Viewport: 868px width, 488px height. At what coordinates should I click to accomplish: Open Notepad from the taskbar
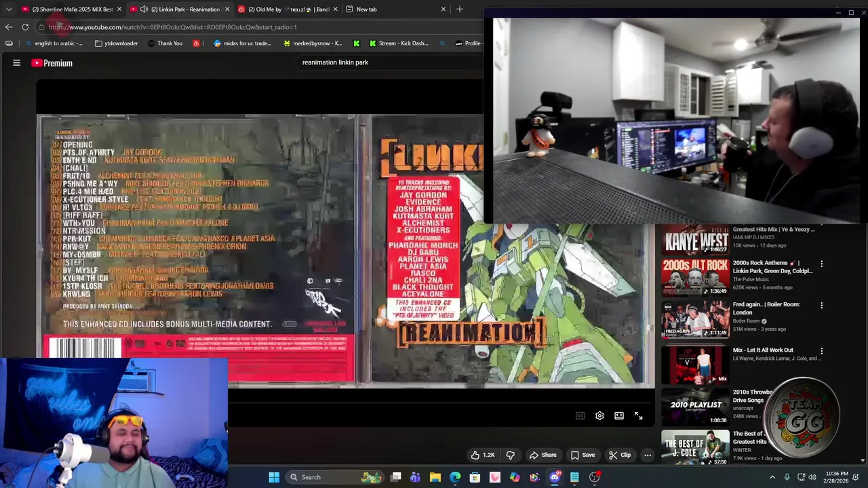(574, 477)
